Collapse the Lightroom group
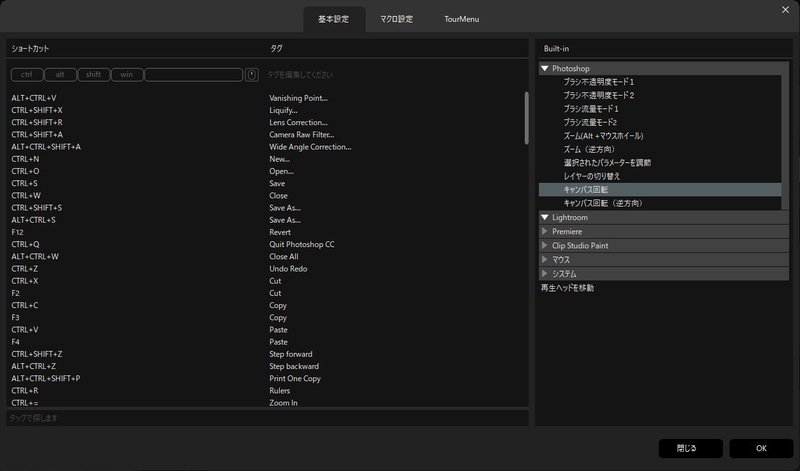 click(545, 217)
